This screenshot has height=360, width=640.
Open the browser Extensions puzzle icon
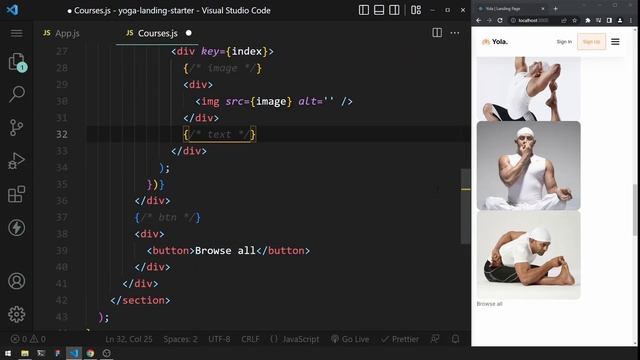tap(588, 20)
